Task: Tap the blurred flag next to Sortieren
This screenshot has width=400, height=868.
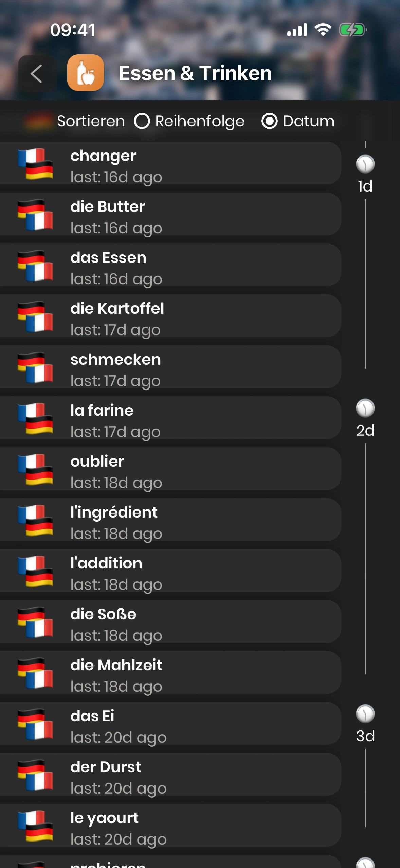Action: pyautogui.click(x=38, y=121)
